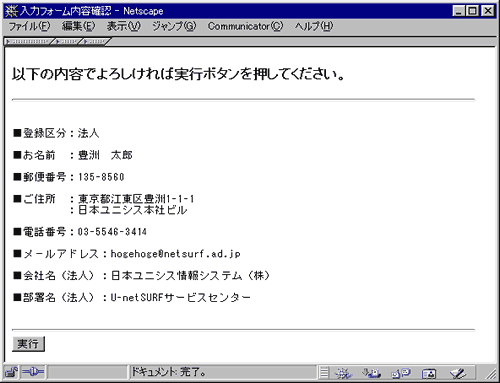Click the 登録区分：法人 line
Screen dimensions: 500x383
[x=56, y=133]
